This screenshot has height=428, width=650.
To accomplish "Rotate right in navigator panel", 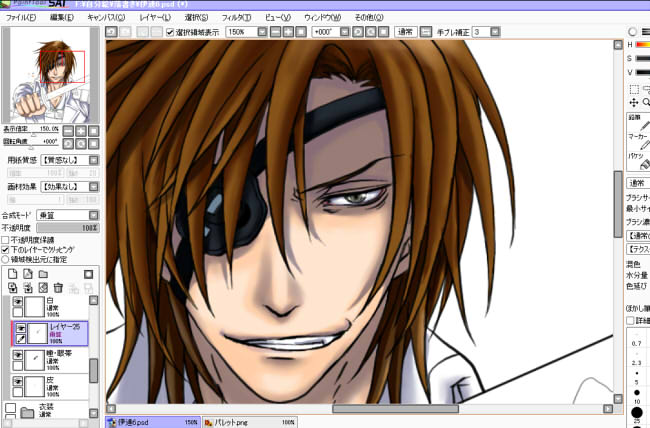I will point(81,143).
